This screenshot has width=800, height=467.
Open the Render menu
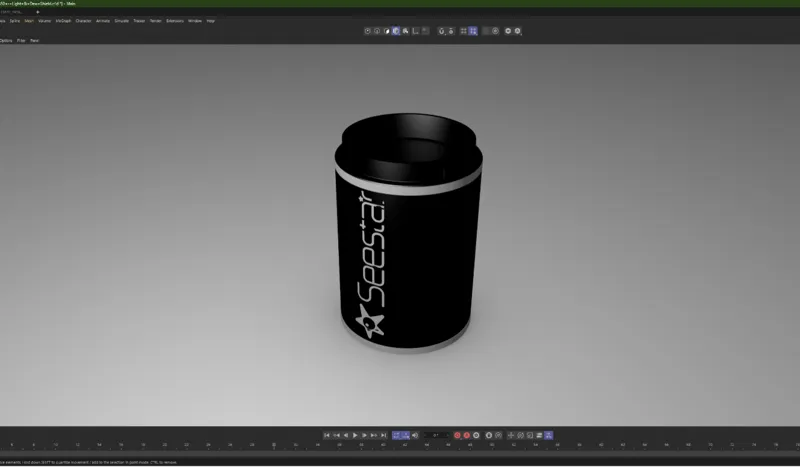pyautogui.click(x=156, y=21)
